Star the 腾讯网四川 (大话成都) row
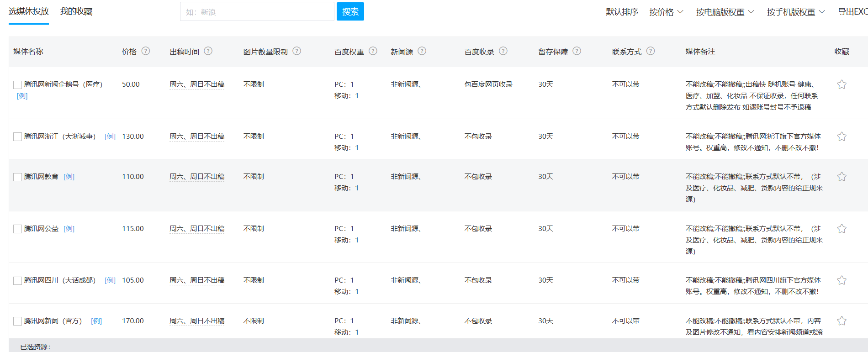 842,280
